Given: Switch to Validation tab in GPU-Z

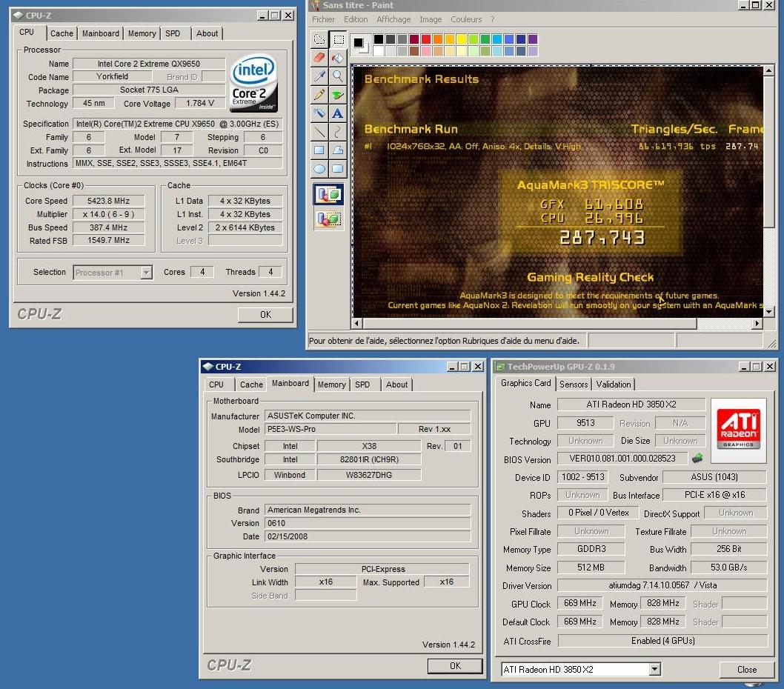Looking at the screenshot, I should pos(614,384).
